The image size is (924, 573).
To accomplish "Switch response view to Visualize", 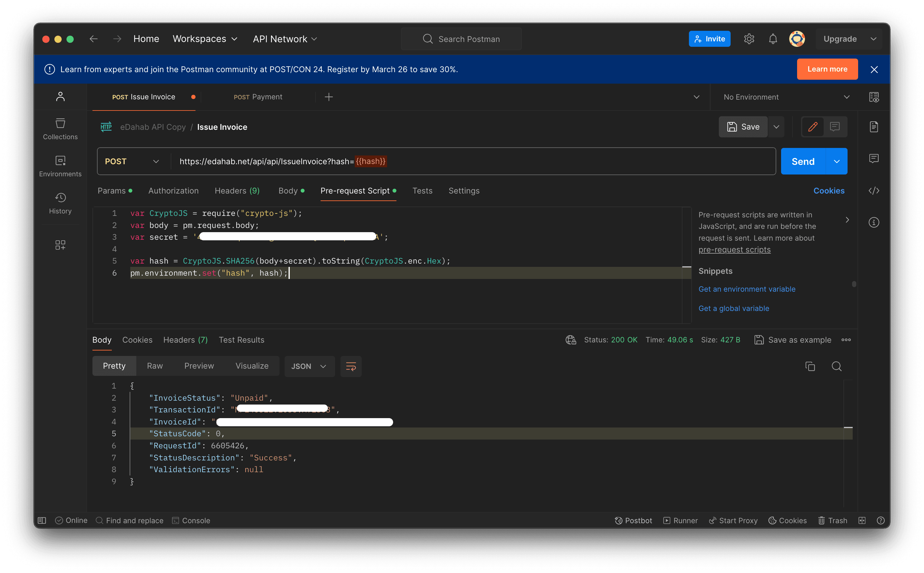I will (x=252, y=366).
